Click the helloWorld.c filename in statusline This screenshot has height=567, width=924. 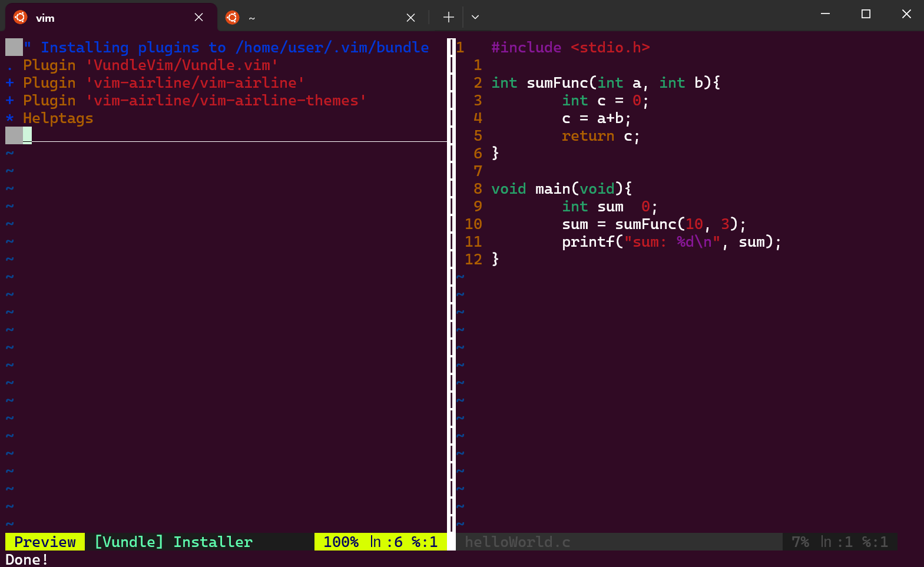(518, 542)
